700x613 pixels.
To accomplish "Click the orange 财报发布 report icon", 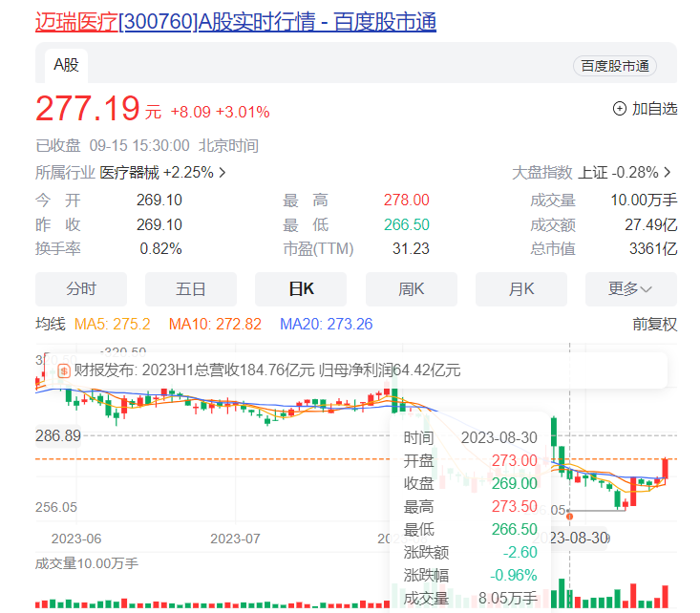I will click(64, 370).
